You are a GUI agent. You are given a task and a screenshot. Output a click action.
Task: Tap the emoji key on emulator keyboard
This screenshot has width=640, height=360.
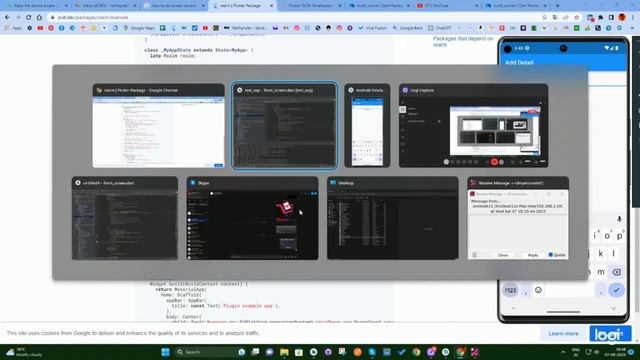point(538,290)
